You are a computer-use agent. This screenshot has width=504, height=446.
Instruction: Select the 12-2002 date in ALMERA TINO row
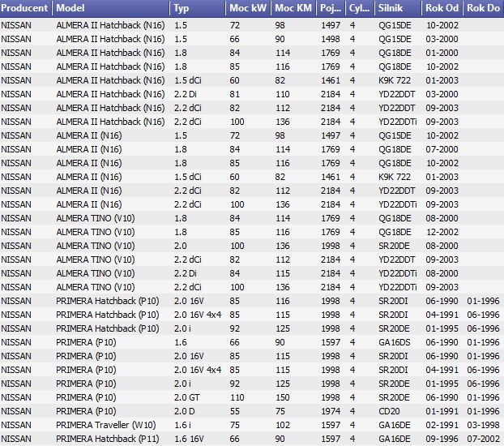point(442,233)
